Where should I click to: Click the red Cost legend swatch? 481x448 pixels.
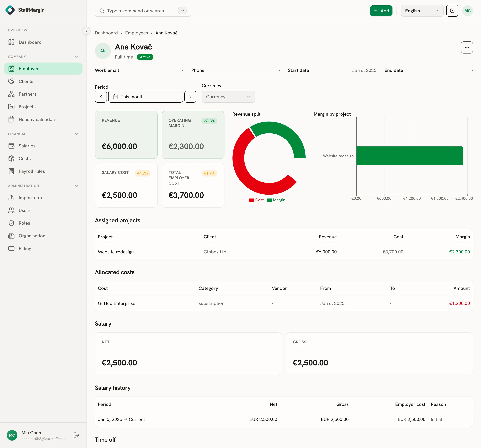coord(251,200)
